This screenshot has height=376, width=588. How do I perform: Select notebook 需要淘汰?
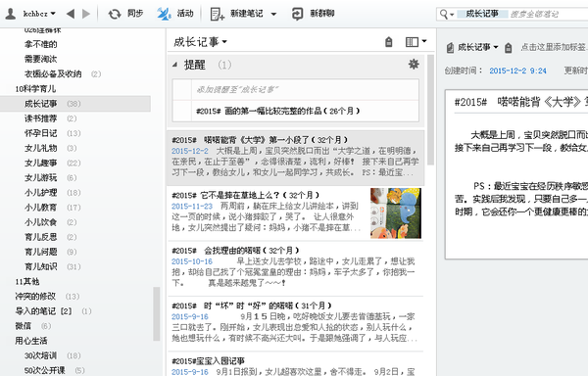(41, 59)
